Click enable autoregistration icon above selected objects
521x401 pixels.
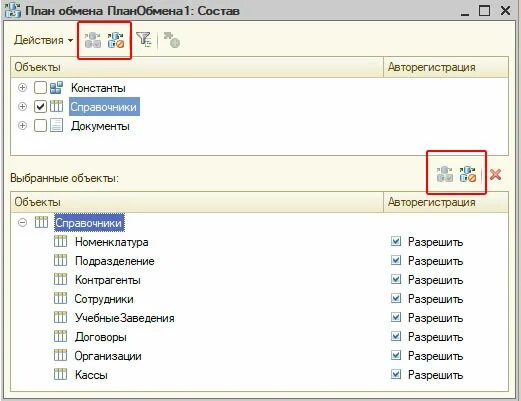coord(445,174)
